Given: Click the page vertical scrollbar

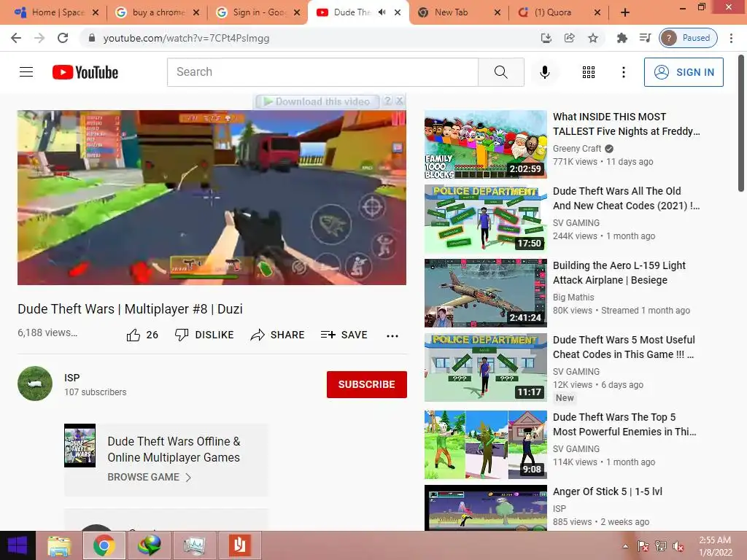Looking at the screenshot, I should (x=741, y=122).
